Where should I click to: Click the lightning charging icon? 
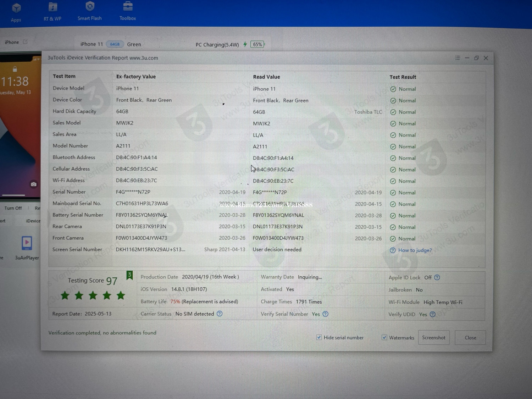[x=245, y=44]
